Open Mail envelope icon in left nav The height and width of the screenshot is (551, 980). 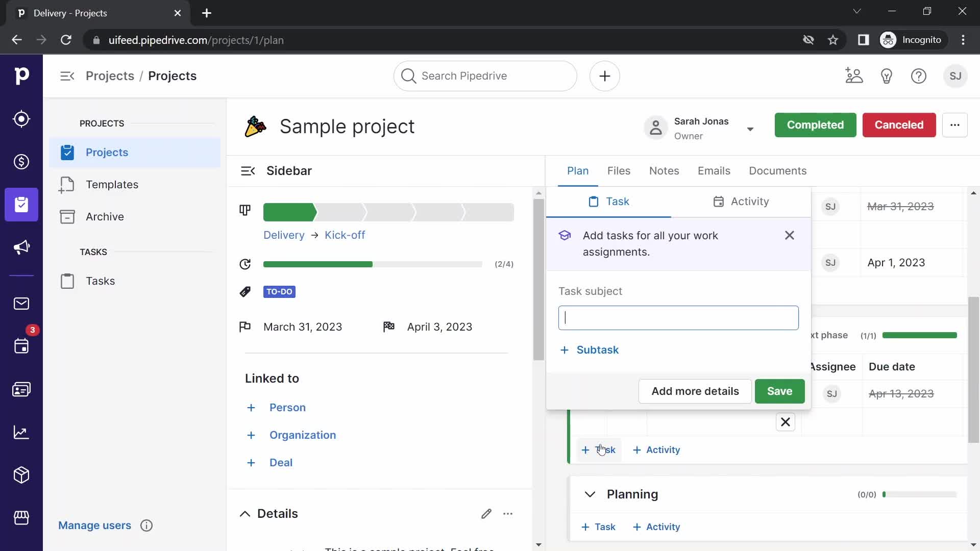(x=21, y=304)
